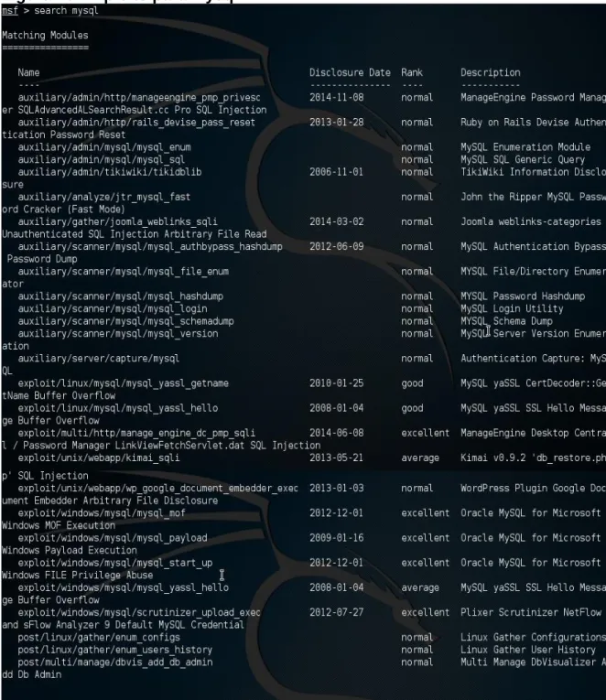Click 'Windows Payload Execution' wrapped line
Viewport: 606px width, 700px height.
[70, 551]
